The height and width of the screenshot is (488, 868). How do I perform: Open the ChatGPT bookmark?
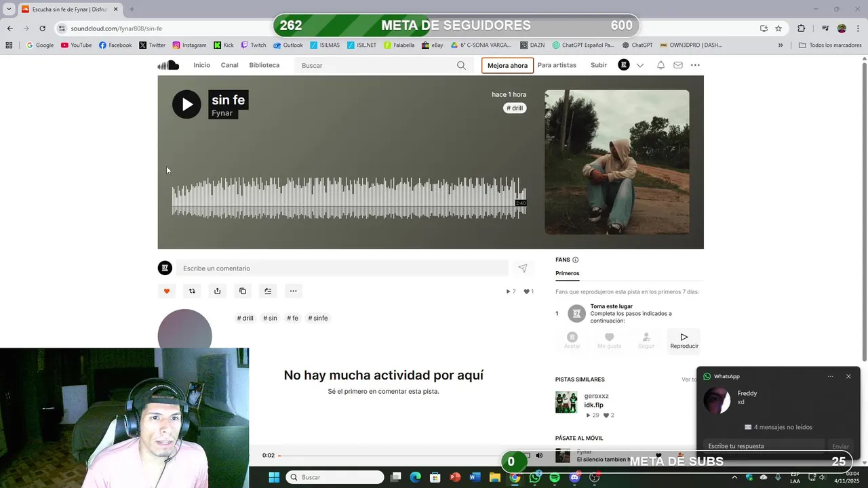(637, 45)
